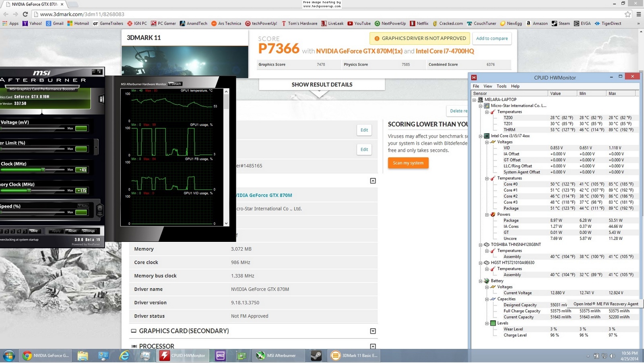The image size is (644, 363).
Task: Collapse the Intel Core i3/i5/i7 node
Action: (480, 136)
